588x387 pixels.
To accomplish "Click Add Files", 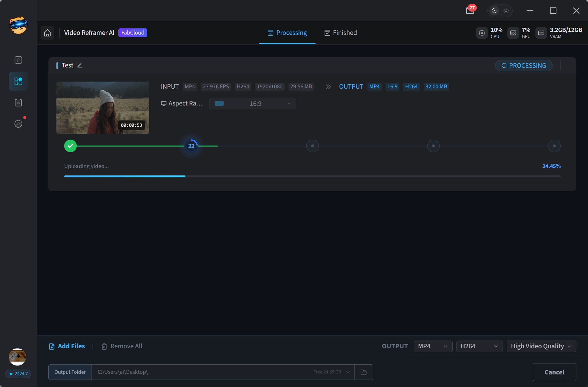I will coord(67,346).
